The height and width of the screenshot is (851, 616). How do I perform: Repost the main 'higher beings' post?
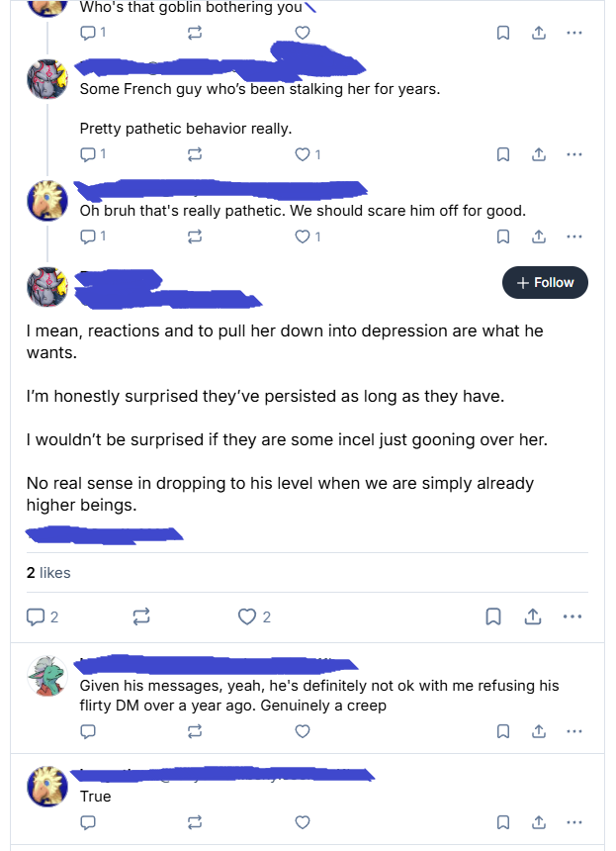coord(141,616)
